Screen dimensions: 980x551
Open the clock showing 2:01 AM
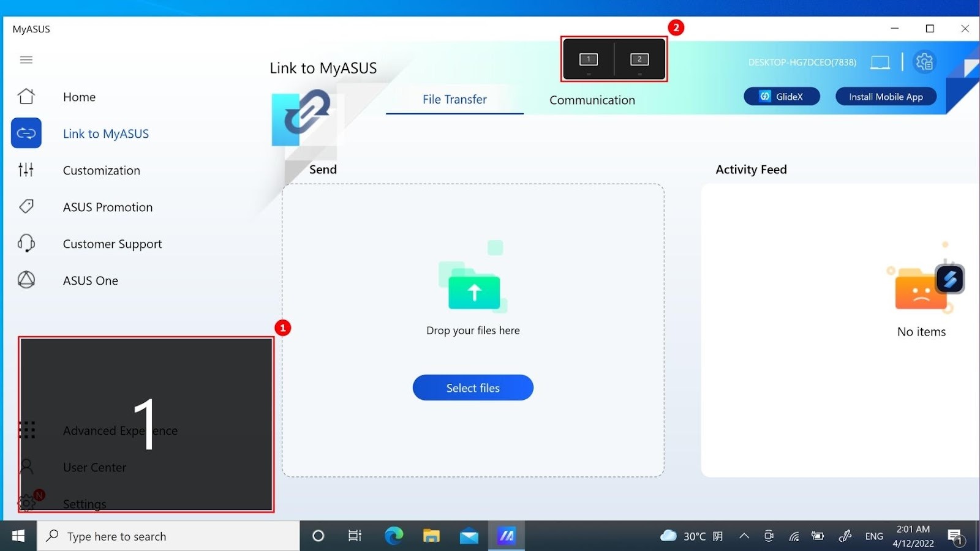[913, 536]
